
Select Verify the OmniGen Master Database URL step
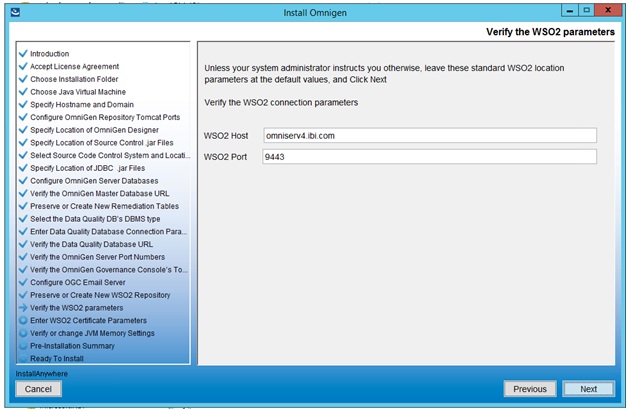[x=100, y=193]
